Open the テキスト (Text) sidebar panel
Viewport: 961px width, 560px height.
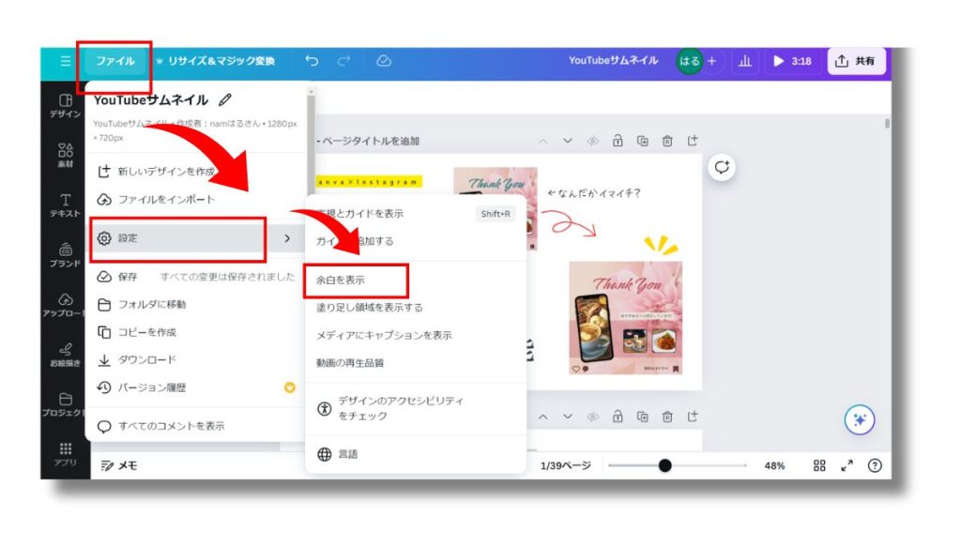point(65,204)
